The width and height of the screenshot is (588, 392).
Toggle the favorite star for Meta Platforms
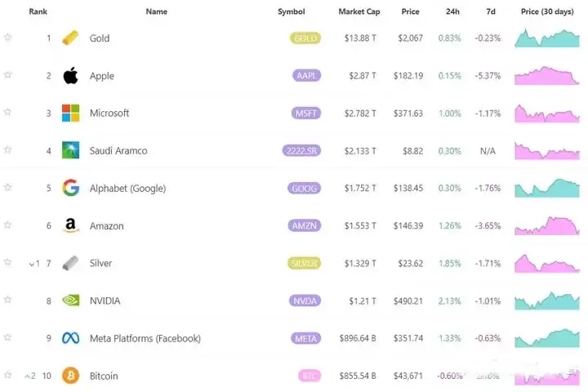[x=8, y=336]
